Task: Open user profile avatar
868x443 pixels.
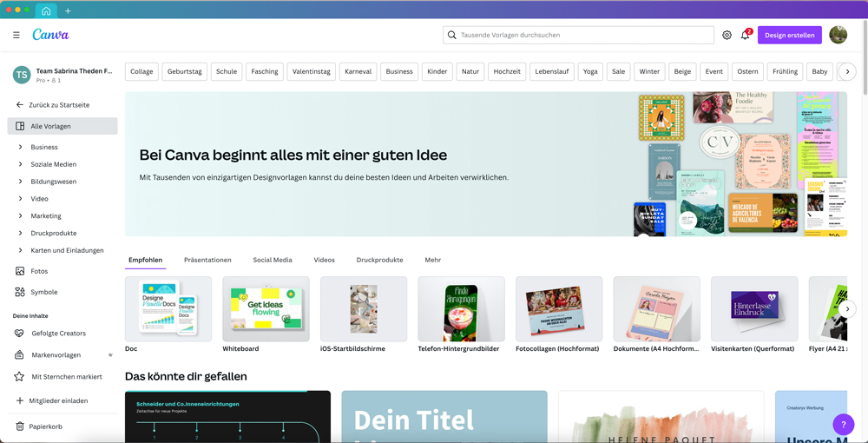Action: [x=838, y=35]
